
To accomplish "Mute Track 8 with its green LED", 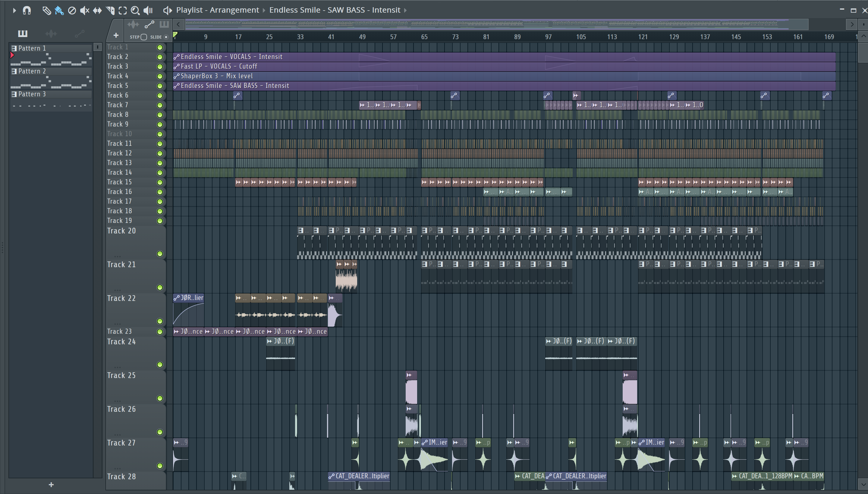I will pyautogui.click(x=159, y=115).
